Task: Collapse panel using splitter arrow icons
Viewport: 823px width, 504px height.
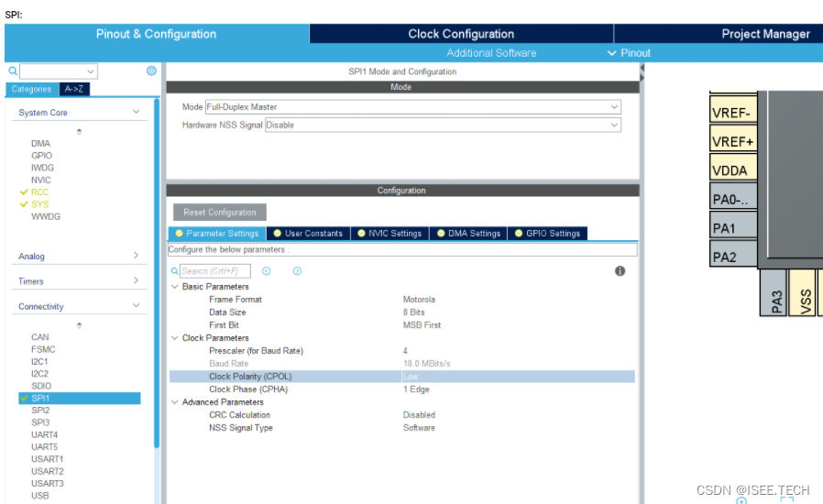Action: click(x=642, y=73)
